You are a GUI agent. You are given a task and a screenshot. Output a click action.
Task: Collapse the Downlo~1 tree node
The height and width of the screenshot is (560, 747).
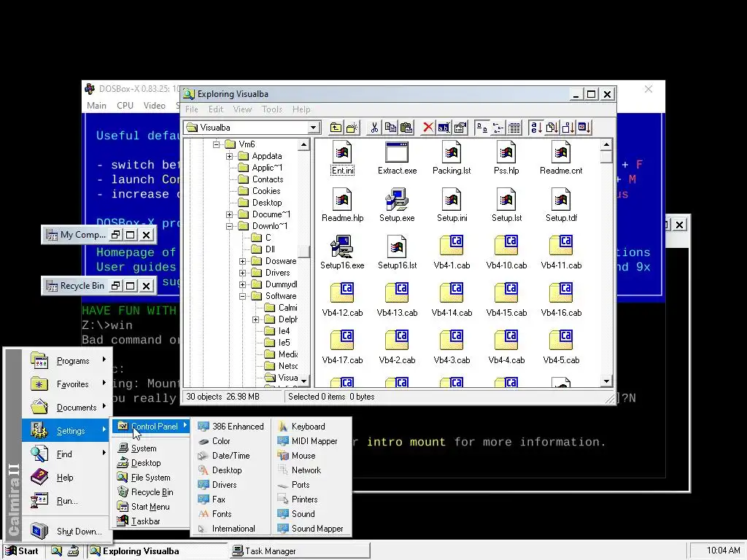tap(229, 226)
